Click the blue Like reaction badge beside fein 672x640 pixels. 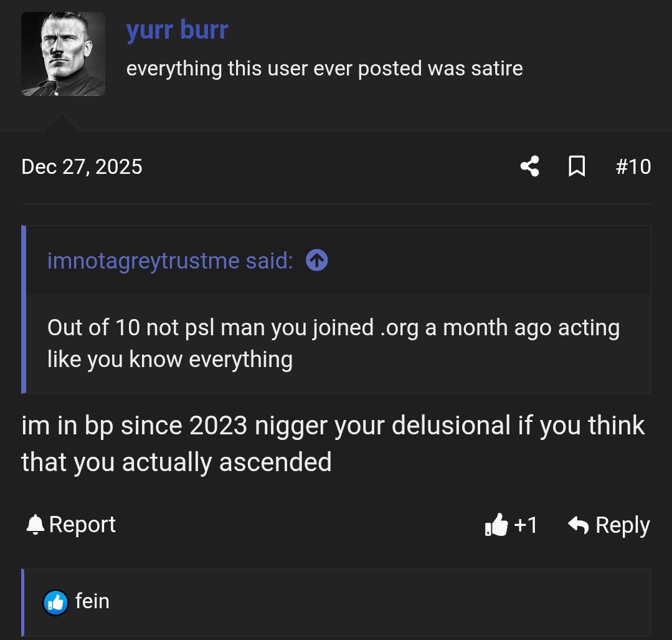click(55, 602)
